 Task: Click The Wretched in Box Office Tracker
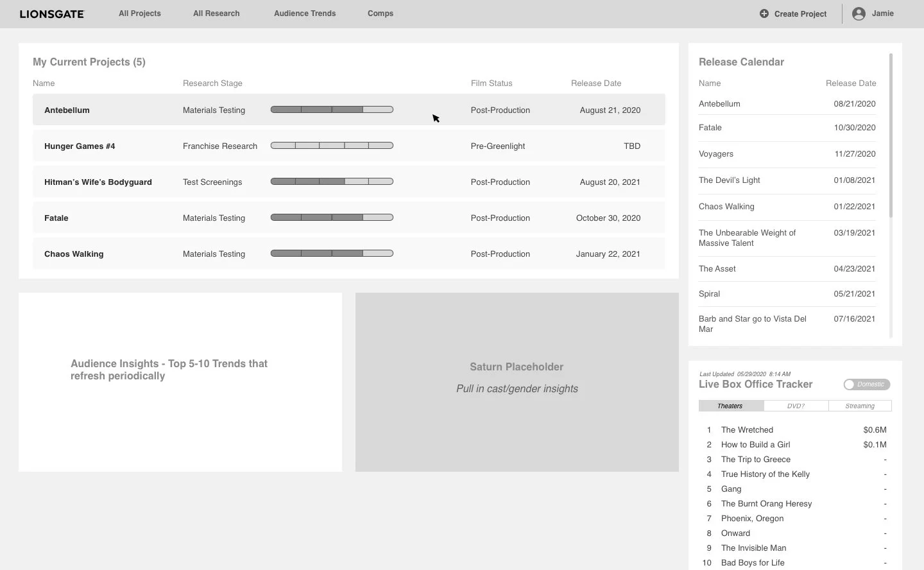[x=747, y=430]
